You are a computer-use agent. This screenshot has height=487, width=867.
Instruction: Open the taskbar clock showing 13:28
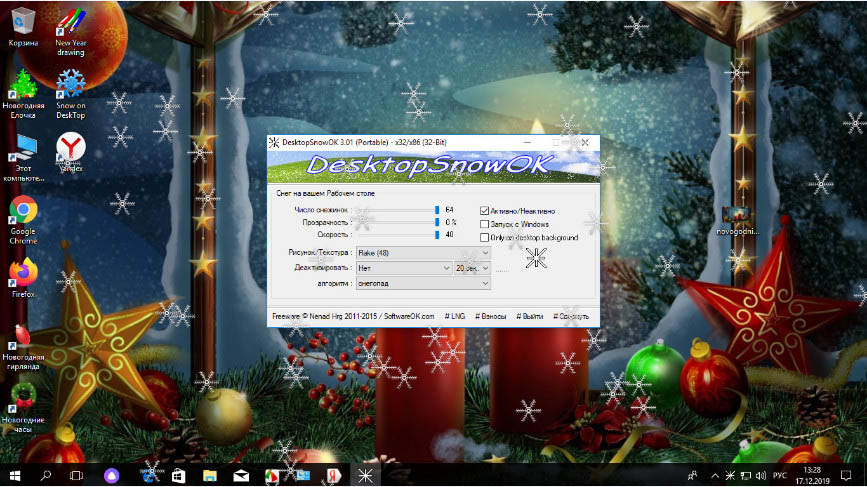[x=812, y=475]
